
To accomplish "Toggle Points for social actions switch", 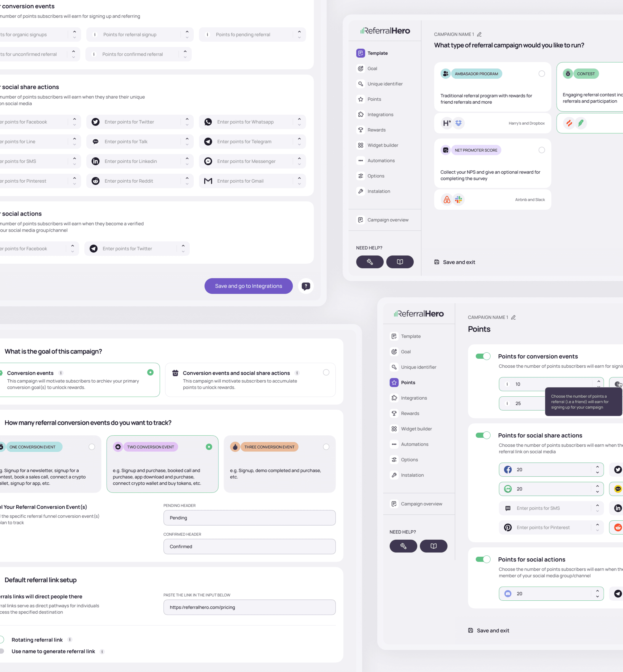I will (x=483, y=559).
